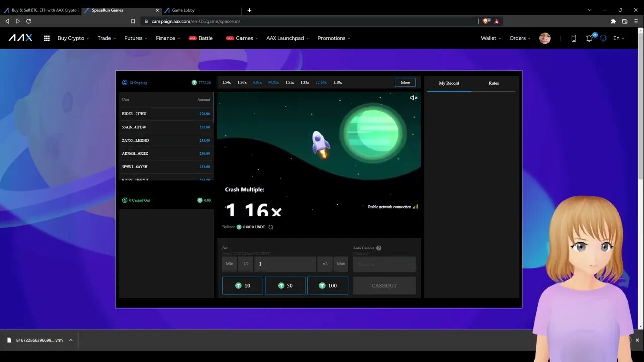This screenshot has height=362, width=644.
Task: Open the apps grid menu icon
Action: click(47, 38)
